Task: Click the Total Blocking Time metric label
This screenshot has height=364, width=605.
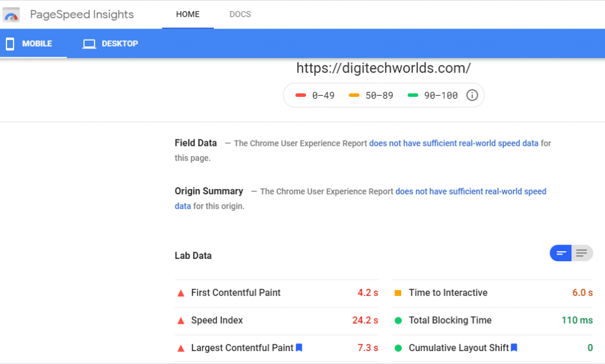Action: 450,320
